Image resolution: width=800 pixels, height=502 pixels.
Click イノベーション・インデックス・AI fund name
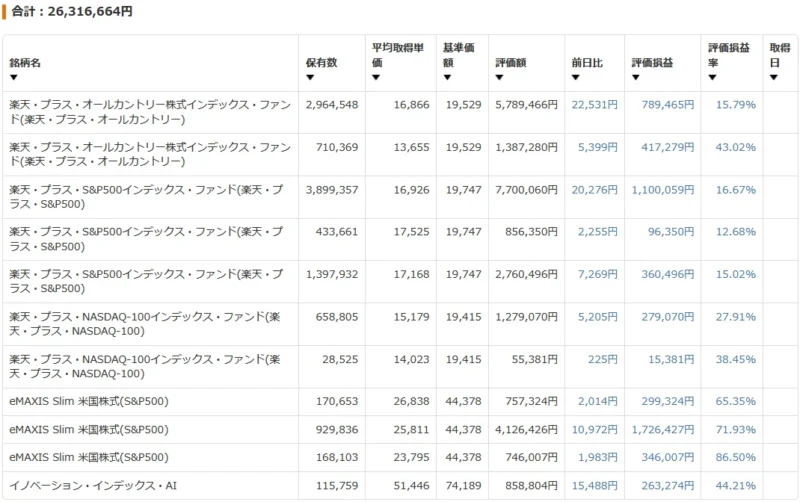93,486
